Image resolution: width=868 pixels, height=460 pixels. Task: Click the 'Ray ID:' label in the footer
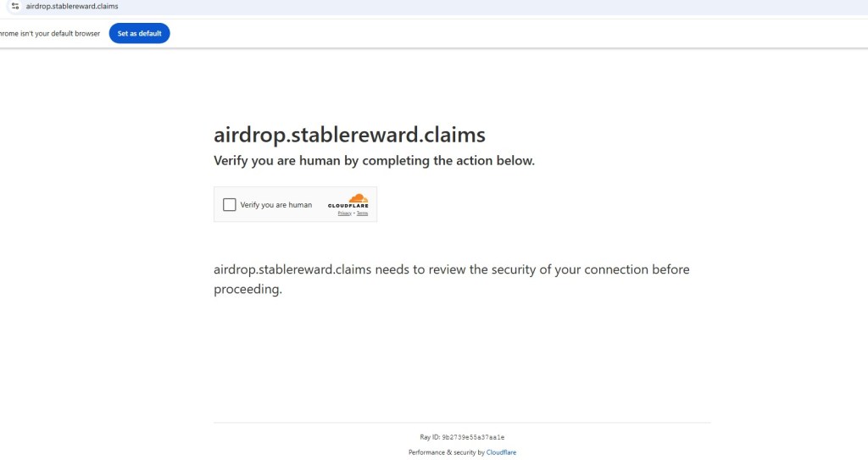[430, 437]
